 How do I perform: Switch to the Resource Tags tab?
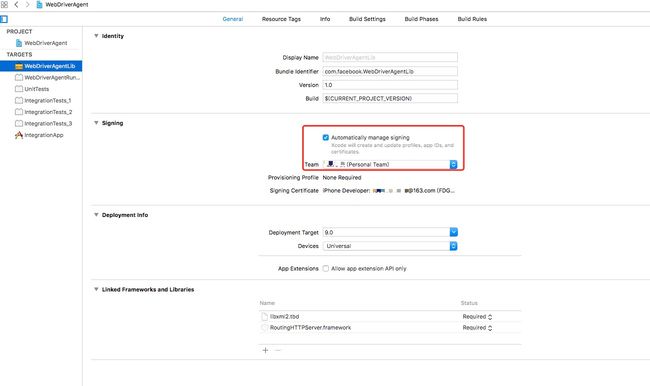[281, 19]
